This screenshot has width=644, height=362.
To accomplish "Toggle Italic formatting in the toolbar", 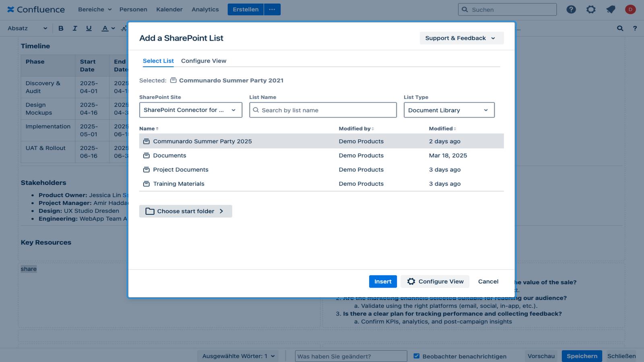I will [74, 28].
